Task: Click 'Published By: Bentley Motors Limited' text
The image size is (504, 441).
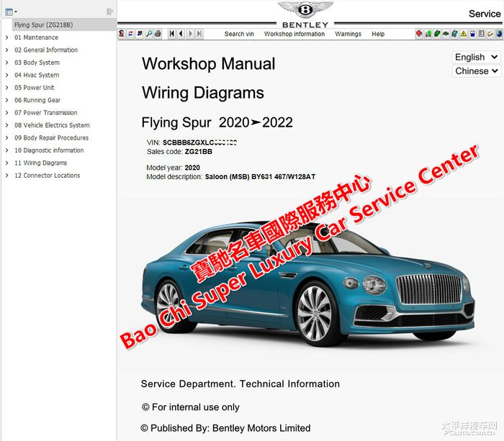Action: point(225,428)
